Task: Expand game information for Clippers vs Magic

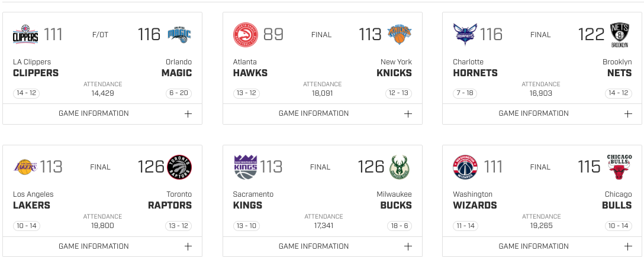Action: pos(102,113)
